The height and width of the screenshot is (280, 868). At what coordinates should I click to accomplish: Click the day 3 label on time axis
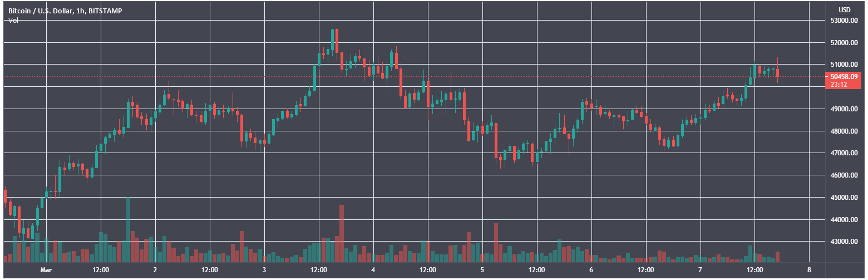pyautogui.click(x=264, y=270)
